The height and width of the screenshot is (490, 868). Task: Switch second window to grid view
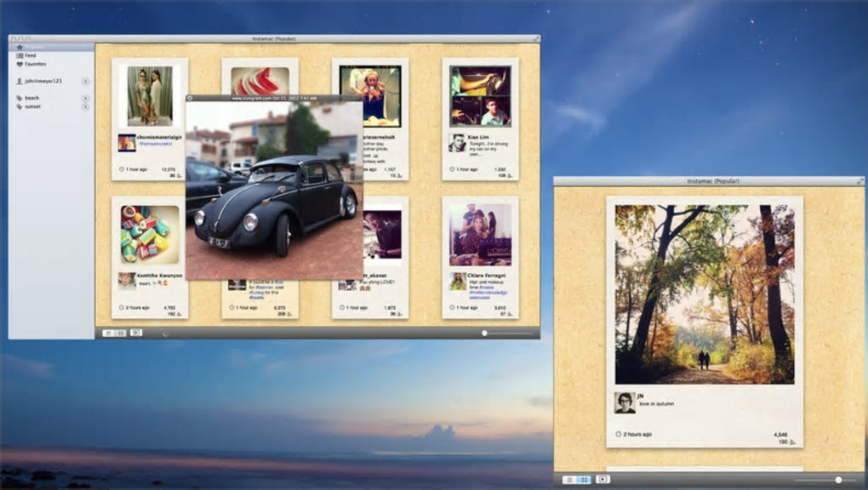[x=584, y=480]
